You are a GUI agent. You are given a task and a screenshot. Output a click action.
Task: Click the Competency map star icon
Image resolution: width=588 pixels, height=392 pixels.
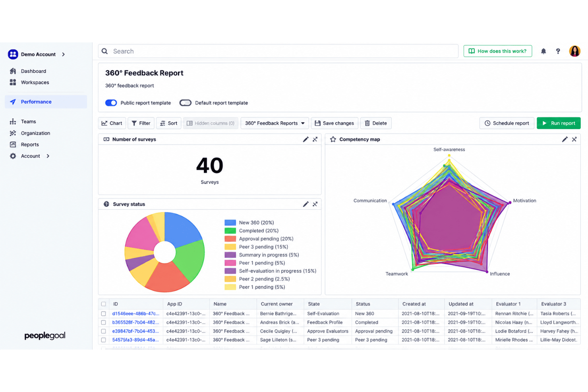pyautogui.click(x=333, y=139)
